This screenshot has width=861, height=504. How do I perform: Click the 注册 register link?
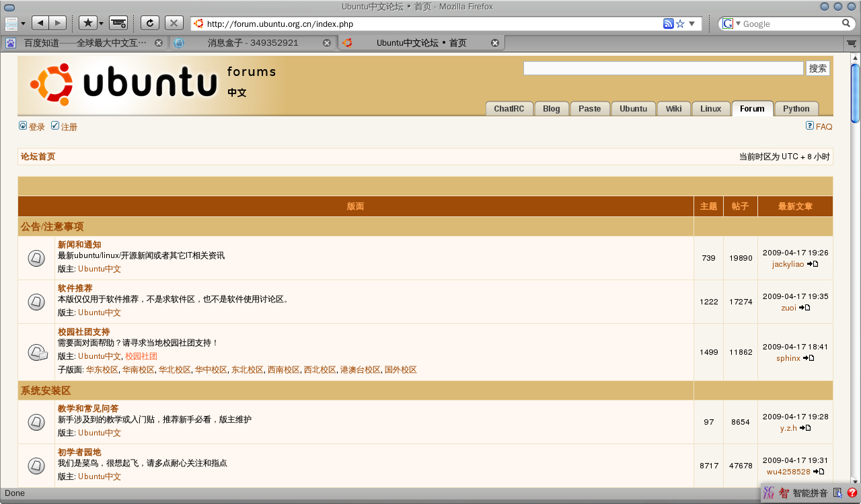point(69,127)
